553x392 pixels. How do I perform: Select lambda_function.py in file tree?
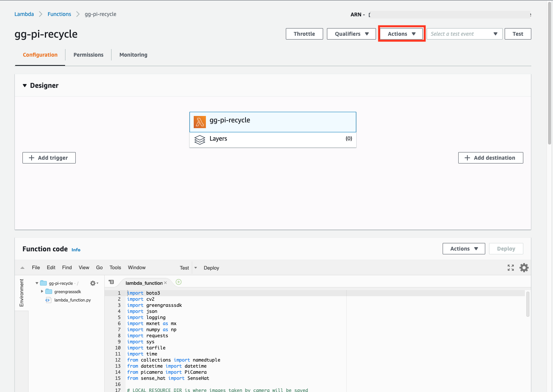(72, 300)
